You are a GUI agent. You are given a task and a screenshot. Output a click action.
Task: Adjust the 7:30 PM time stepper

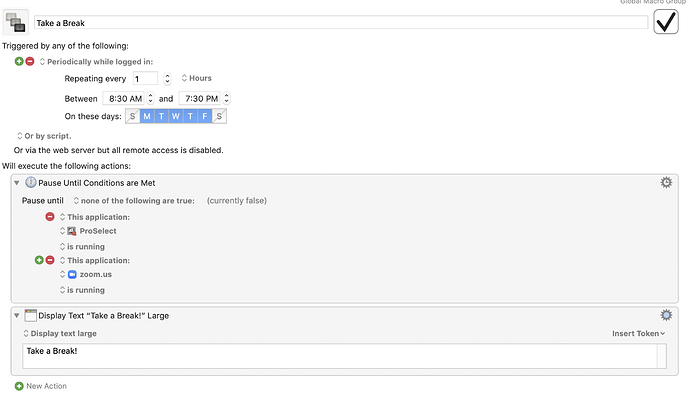click(x=226, y=99)
